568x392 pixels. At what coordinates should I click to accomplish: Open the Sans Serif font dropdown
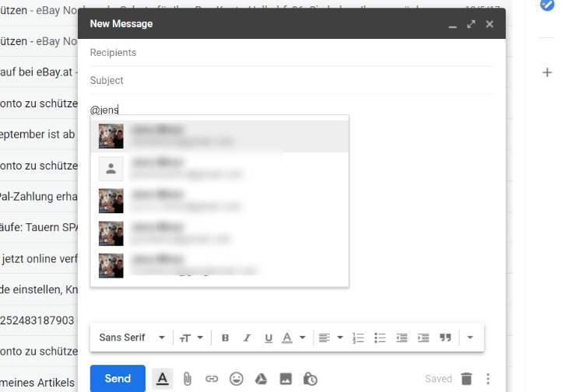[x=131, y=338]
